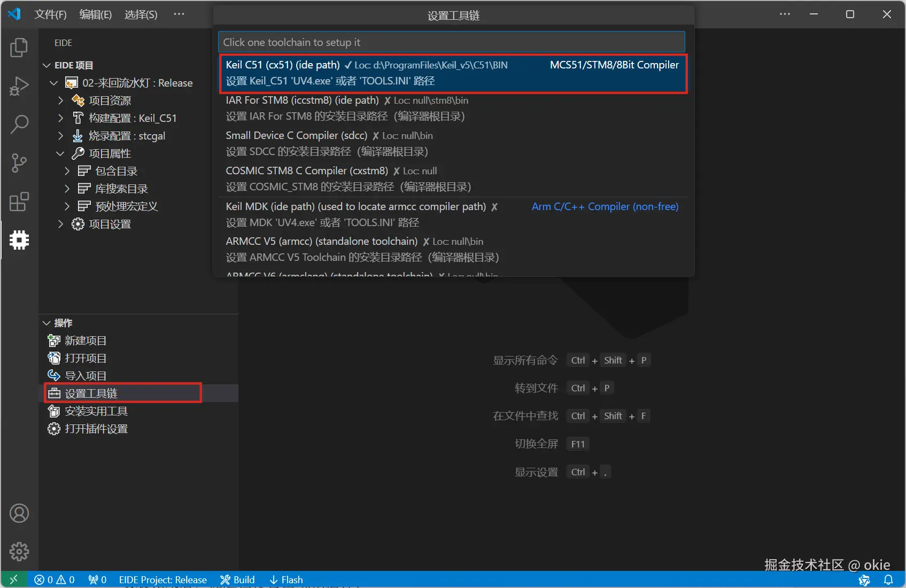
Task: Click the 导入项目 icon
Action: click(x=54, y=376)
